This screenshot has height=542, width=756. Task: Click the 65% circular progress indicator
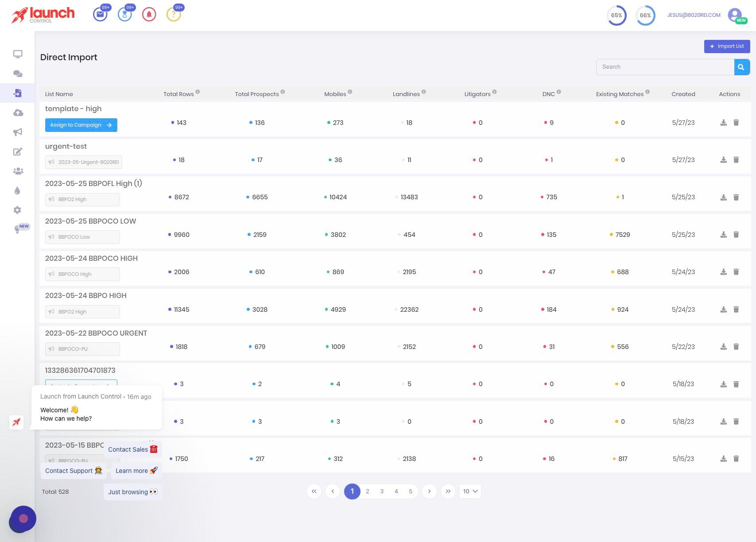[616, 15]
